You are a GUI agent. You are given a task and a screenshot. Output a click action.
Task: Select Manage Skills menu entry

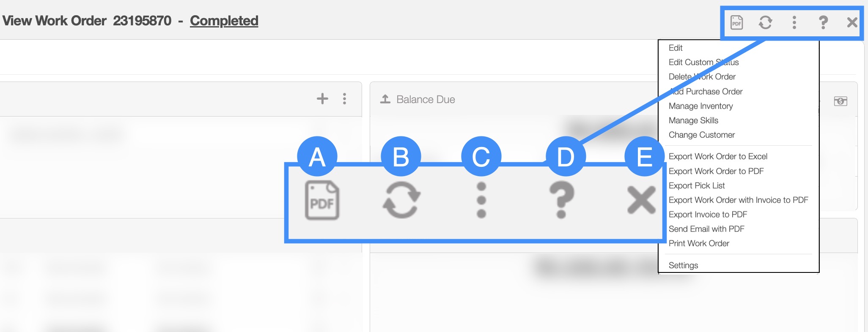(x=693, y=120)
